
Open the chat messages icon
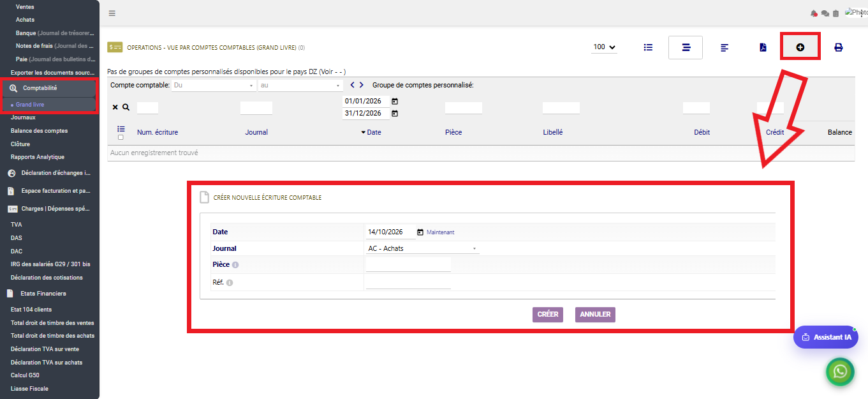(x=825, y=13)
